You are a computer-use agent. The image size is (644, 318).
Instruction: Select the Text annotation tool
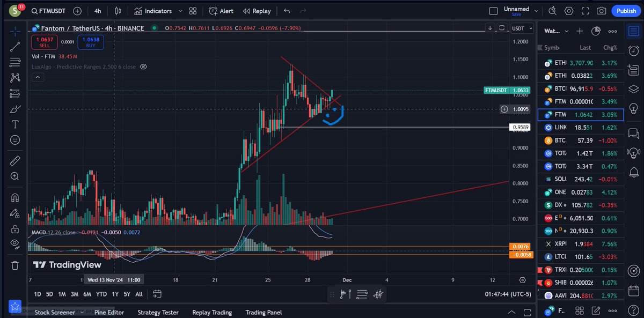pyautogui.click(x=15, y=124)
